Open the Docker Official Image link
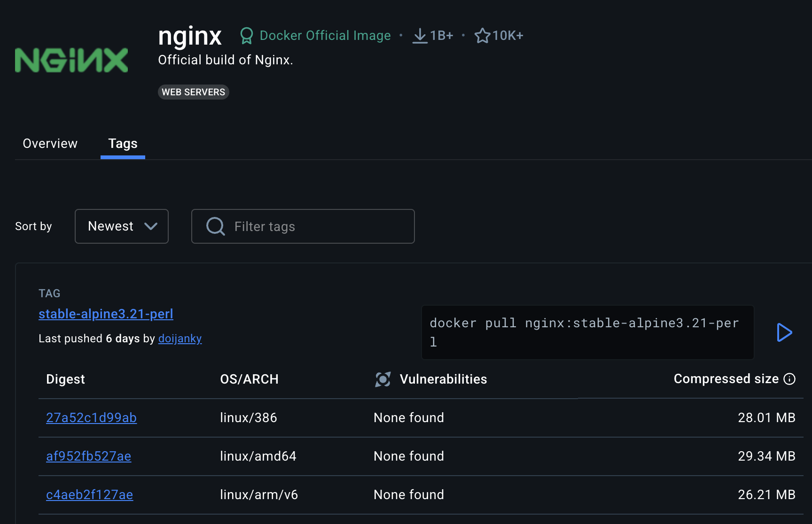This screenshot has height=524, width=812. pyautogui.click(x=325, y=36)
